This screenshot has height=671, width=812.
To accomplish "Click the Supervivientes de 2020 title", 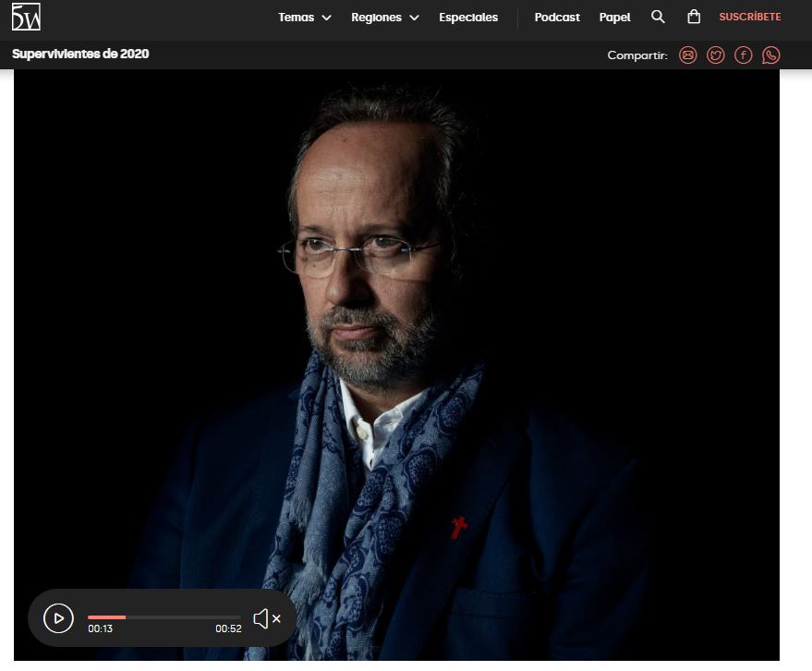I will (80, 54).
